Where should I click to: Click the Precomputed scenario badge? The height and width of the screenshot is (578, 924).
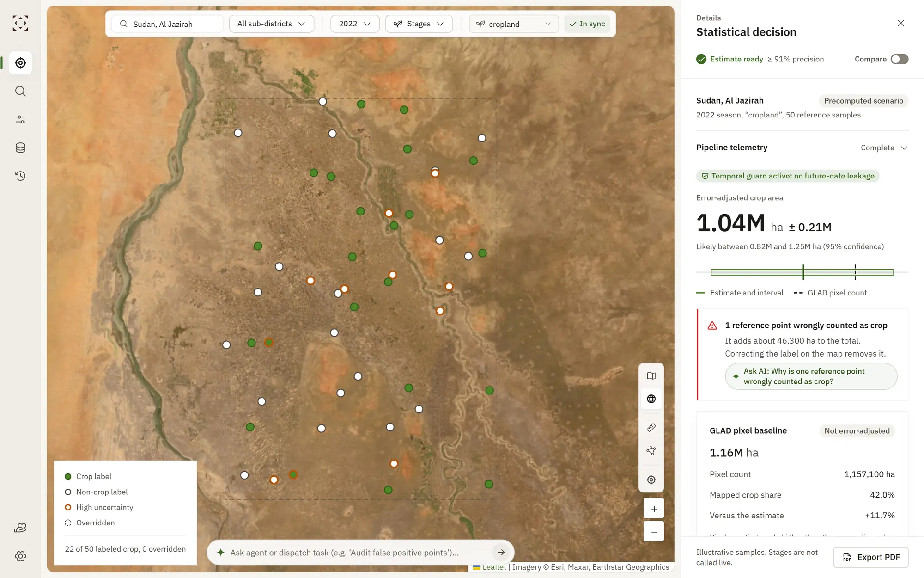pyautogui.click(x=863, y=101)
